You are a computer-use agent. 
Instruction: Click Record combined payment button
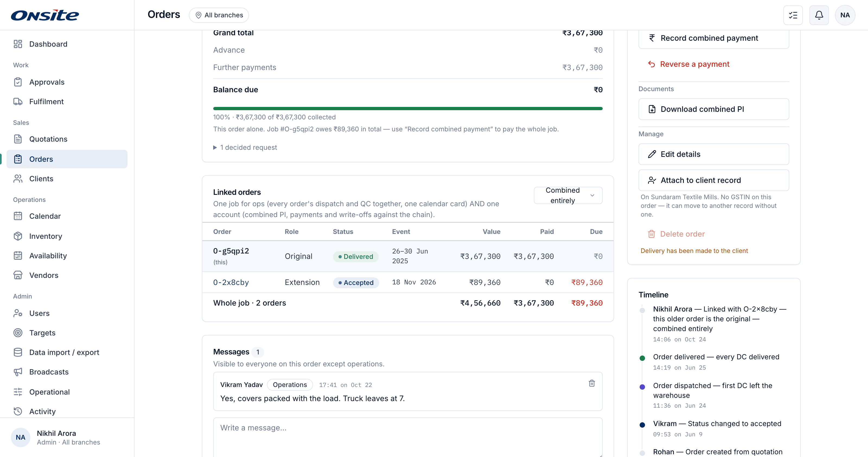[x=714, y=38]
